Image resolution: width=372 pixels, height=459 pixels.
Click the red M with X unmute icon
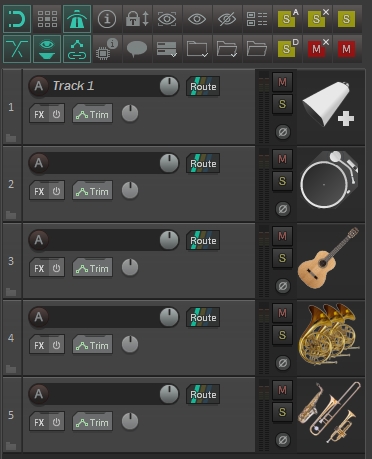(317, 49)
